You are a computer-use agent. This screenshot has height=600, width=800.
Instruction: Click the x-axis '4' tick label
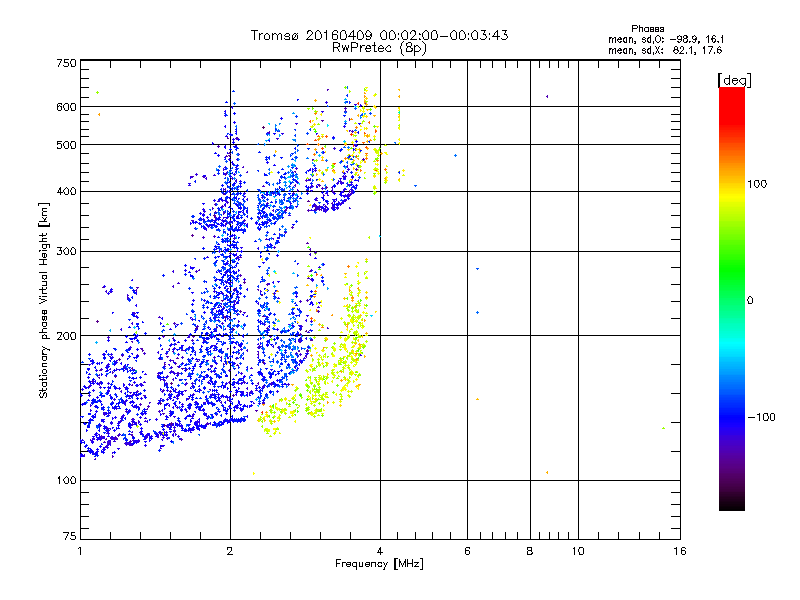(380, 551)
